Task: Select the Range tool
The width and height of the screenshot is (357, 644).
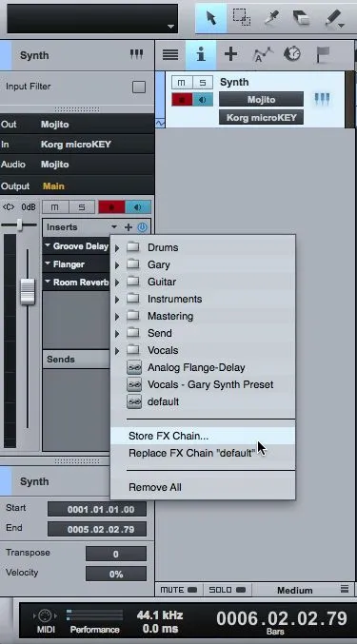Action: [242, 18]
